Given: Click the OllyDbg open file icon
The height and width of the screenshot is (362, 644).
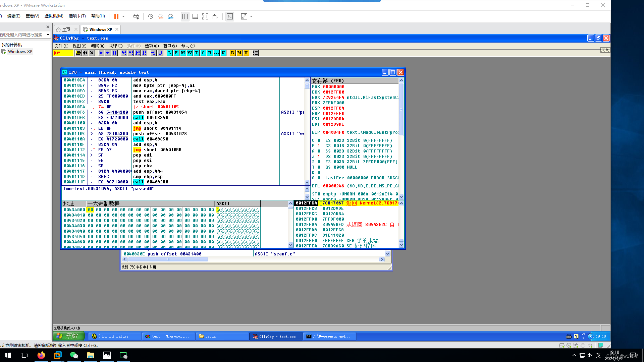Looking at the screenshot, I should pos(78,53).
